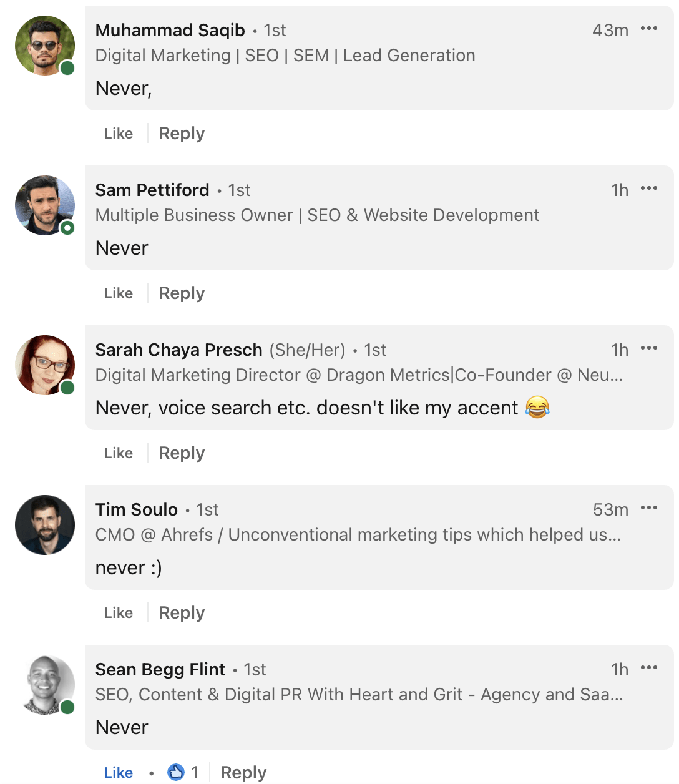Click the laughing emoji in Sarah's comment
This screenshot has width=679, height=784.
pos(538,408)
